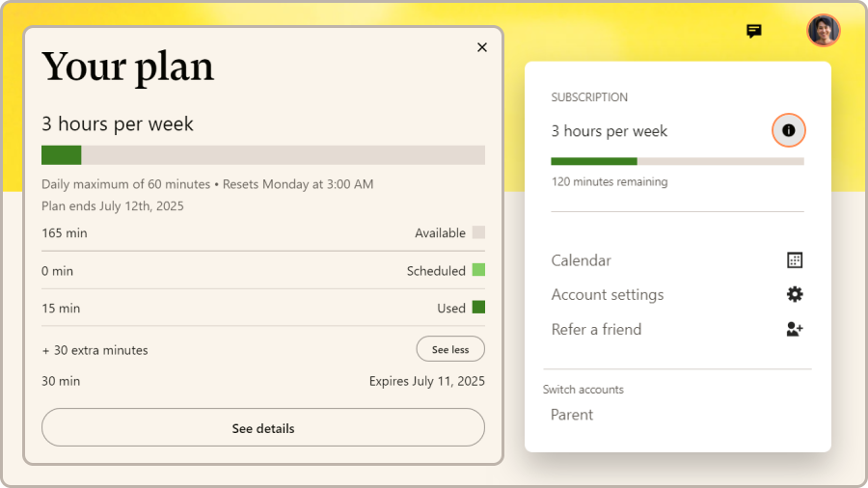Viewport: 868px width, 488px height.
Task: Click the Your plan usage progress bar
Action: tap(263, 155)
